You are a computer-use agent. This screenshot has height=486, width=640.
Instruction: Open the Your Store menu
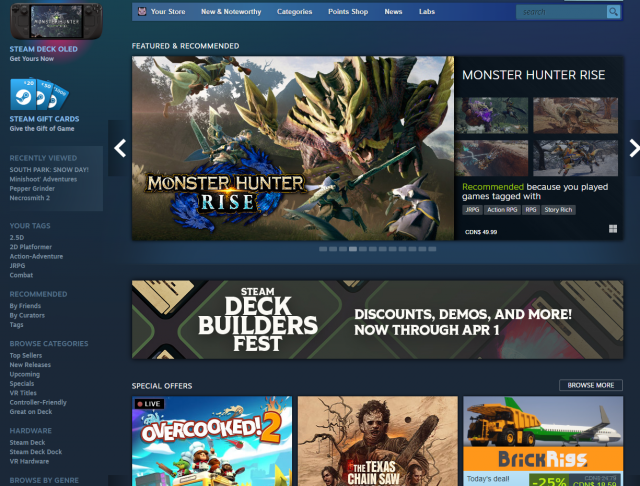coord(168,12)
